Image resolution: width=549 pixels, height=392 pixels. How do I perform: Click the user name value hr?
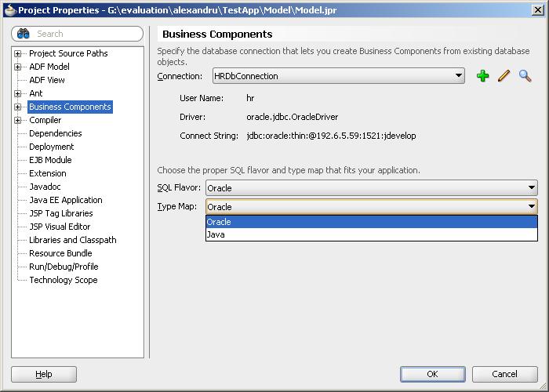[250, 98]
